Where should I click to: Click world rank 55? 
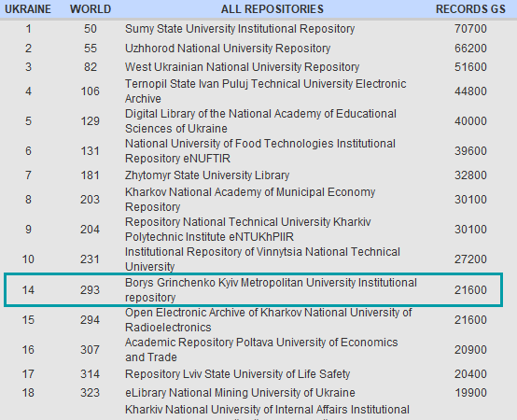point(91,49)
